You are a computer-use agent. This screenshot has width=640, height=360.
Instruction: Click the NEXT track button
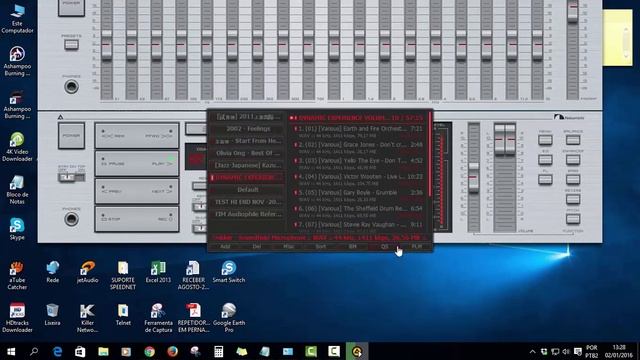click(x=158, y=191)
